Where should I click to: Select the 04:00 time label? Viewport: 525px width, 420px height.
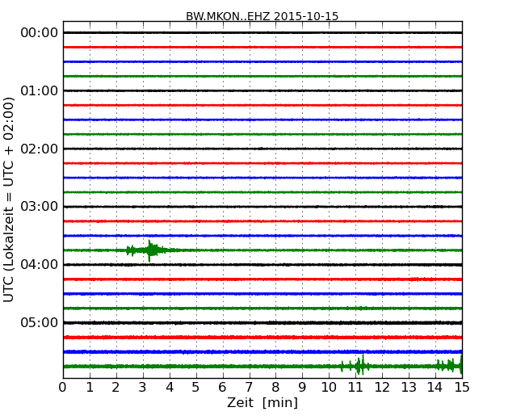point(40,264)
